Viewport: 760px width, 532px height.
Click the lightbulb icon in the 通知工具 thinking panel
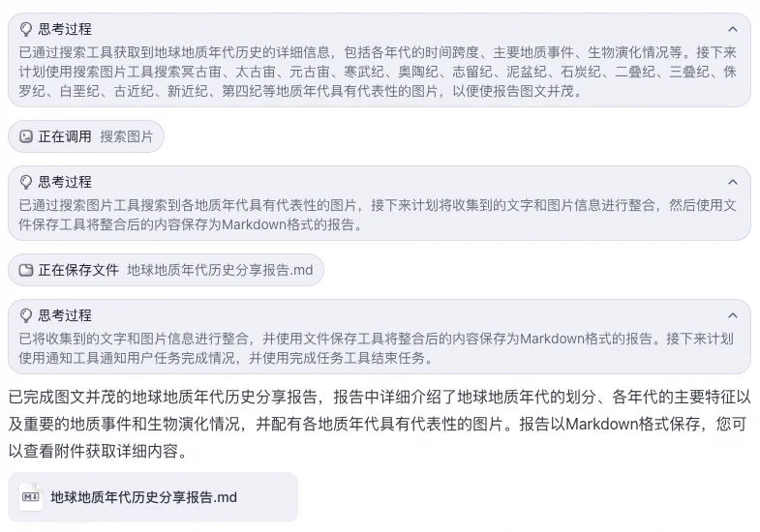click(x=26, y=315)
